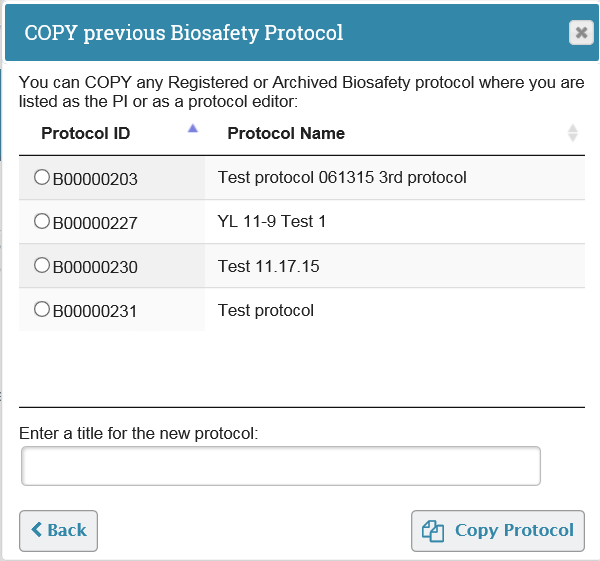Click the copy icon in Copy Protocol button
This screenshot has height=561, width=600.
click(x=433, y=531)
